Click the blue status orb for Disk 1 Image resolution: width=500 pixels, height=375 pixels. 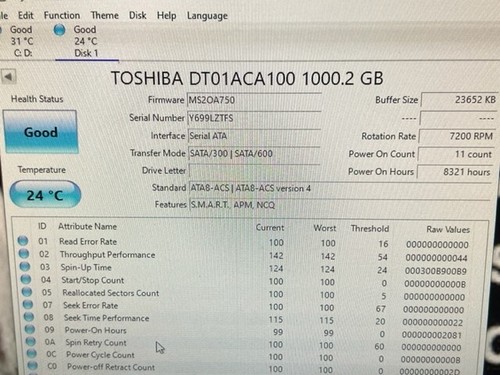click(x=59, y=30)
